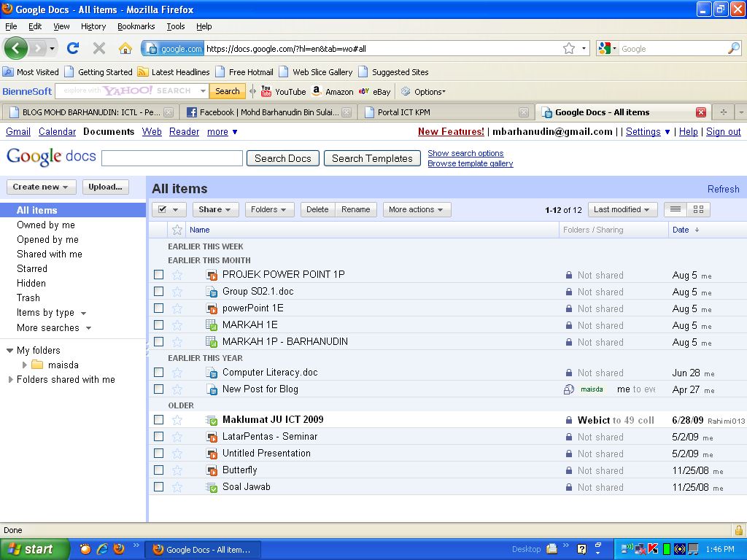Star the MARKAH 1E spreadsheet
The width and height of the screenshot is (747, 560).
pyautogui.click(x=177, y=324)
